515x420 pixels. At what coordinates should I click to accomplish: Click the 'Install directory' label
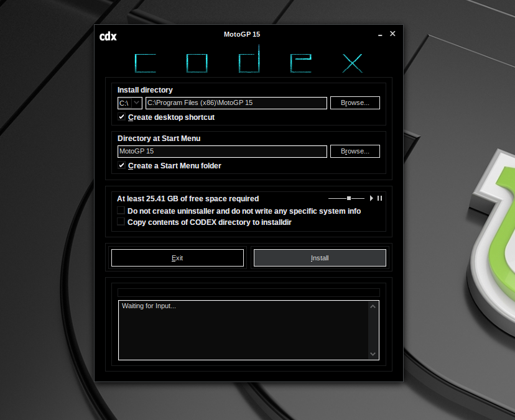click(145, 90)
